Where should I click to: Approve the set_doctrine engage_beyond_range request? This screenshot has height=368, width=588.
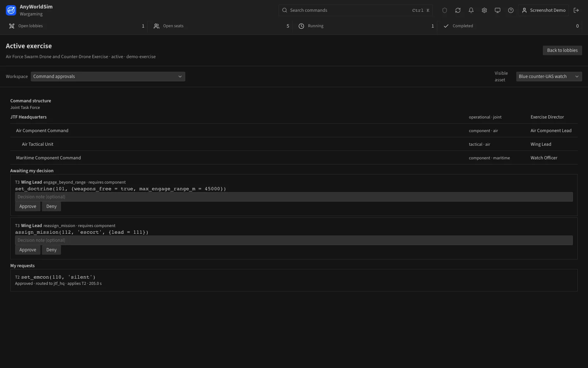pyautogui.click(x=28, y=206)
